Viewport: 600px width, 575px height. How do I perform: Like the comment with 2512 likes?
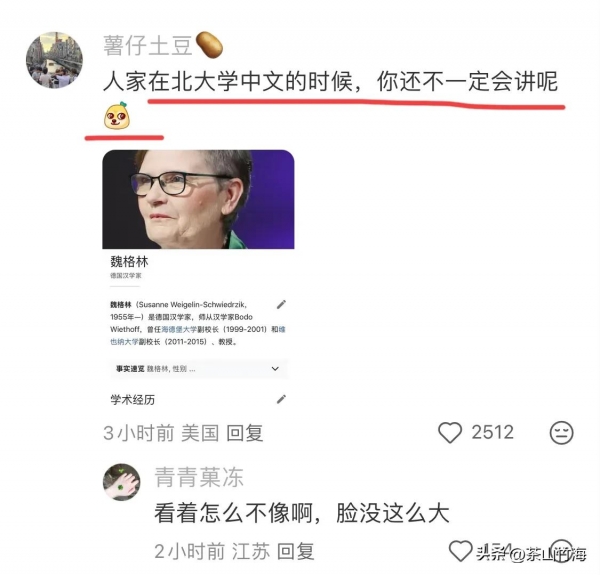pos(450,433)
